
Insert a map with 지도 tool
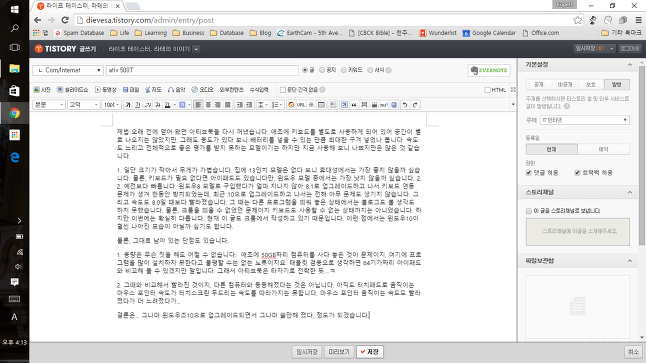point(153,89)
